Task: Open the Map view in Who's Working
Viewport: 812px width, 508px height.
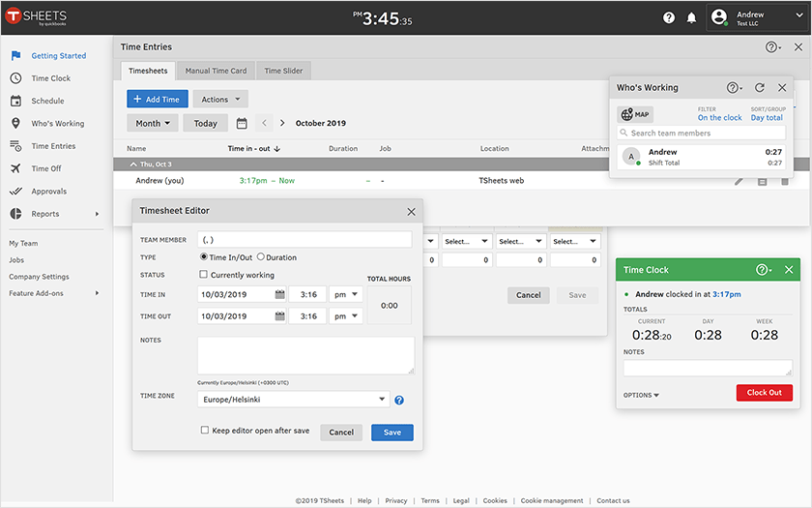Action: (635, 114)
